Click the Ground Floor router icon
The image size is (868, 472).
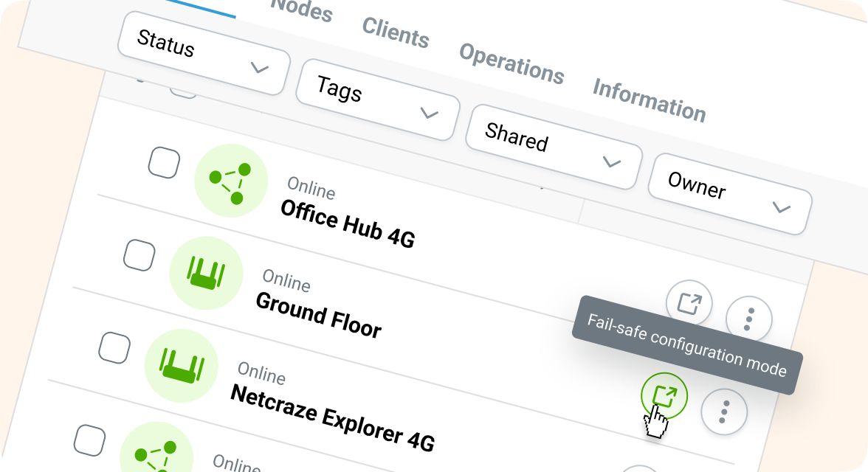206,273
